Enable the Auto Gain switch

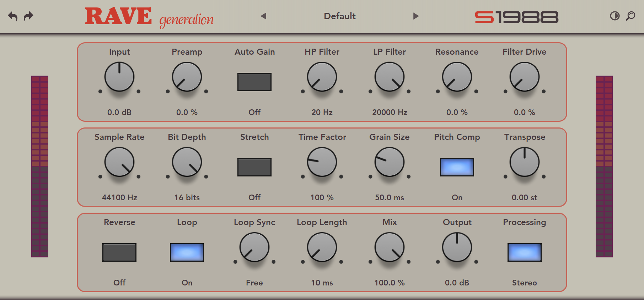[x=254, y=82]
